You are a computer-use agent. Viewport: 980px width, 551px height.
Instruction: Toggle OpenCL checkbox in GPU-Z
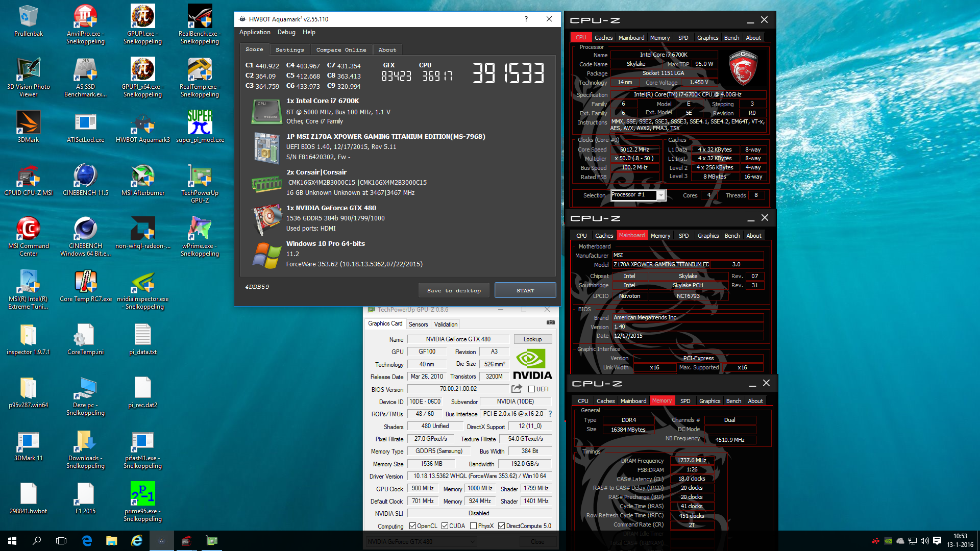(x=412, y=526)
